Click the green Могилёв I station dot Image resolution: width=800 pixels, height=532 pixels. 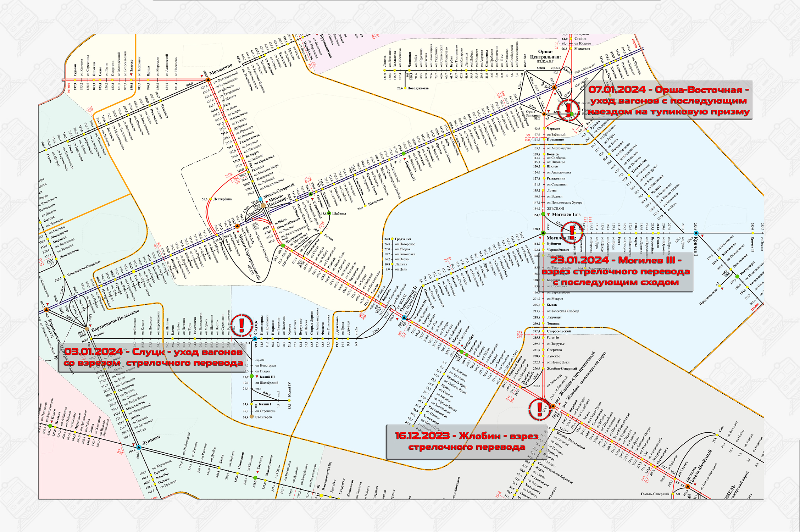click(x=543, y=214)
